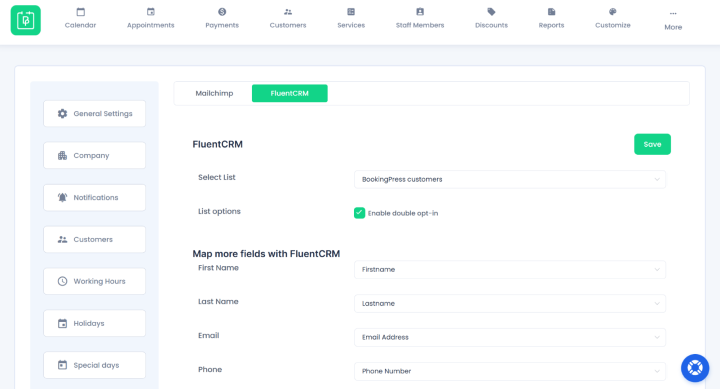
Task: Open the Payments dollar icon
Action: click(x=222, y=11)
